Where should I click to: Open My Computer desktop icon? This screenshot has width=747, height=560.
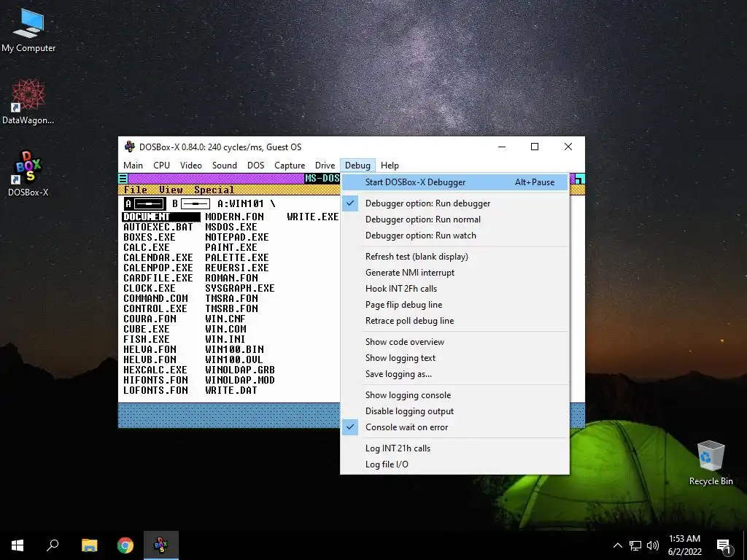(28, 31)
